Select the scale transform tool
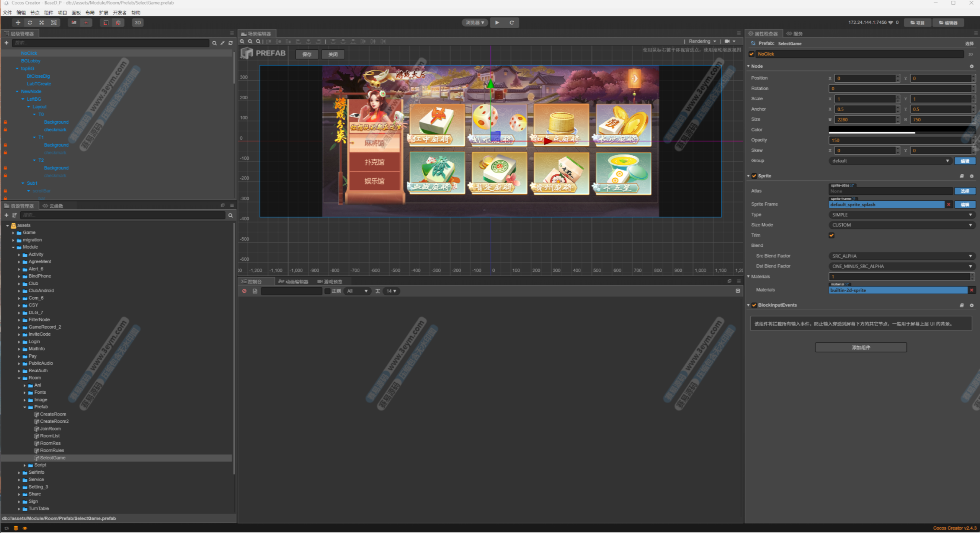The image size is (980, 533). point(42,23)
